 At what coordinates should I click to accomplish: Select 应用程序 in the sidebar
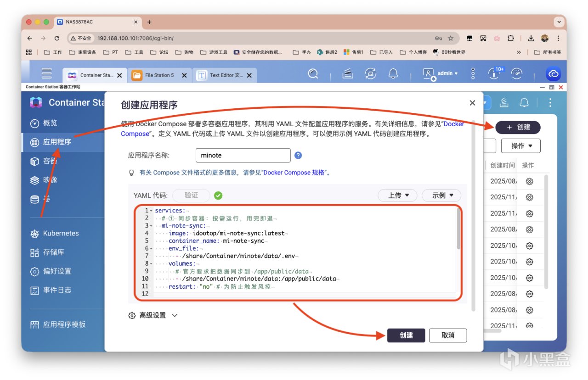point(63,142)
